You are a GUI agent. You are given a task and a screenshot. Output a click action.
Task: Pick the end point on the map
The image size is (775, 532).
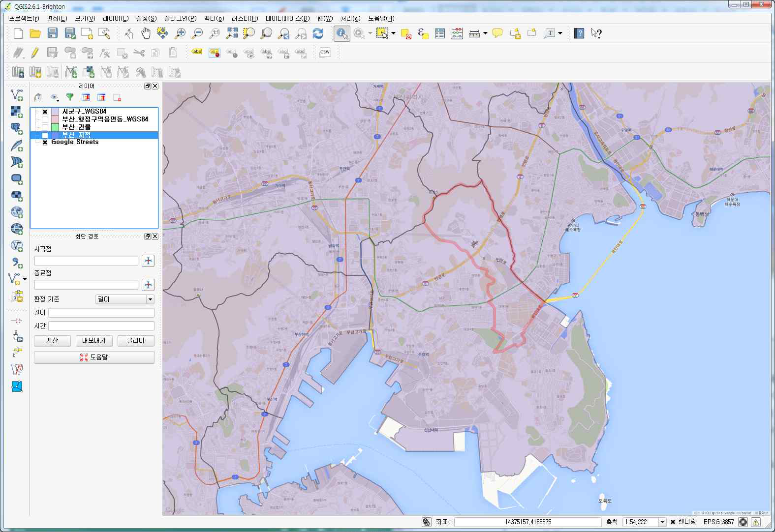(x=148, y=285)
